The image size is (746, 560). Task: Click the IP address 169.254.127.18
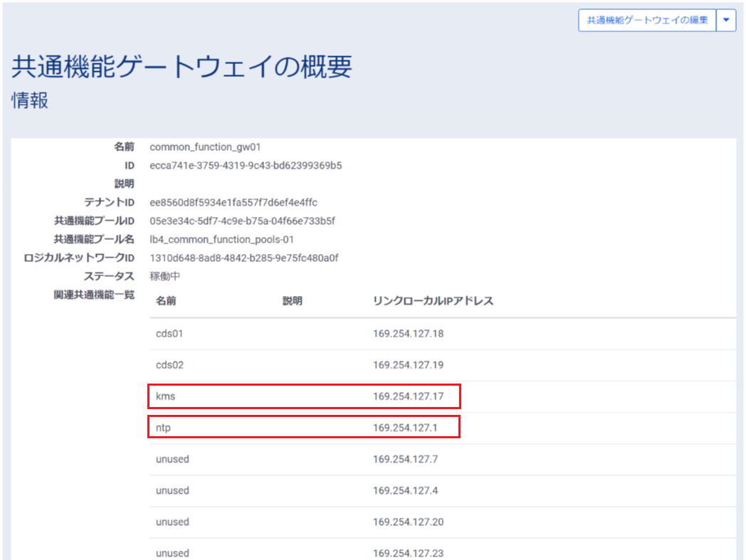408,334
